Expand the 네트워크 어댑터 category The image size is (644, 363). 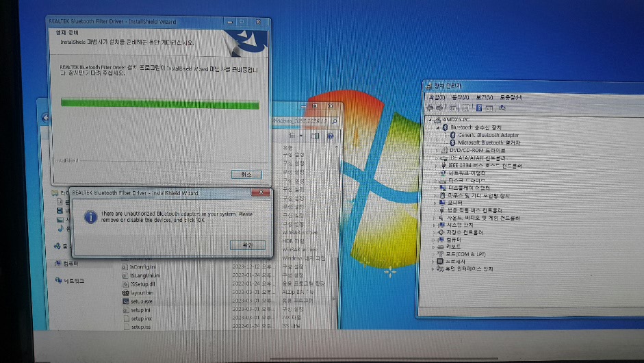pyautogui.click(x=436, y=173)
